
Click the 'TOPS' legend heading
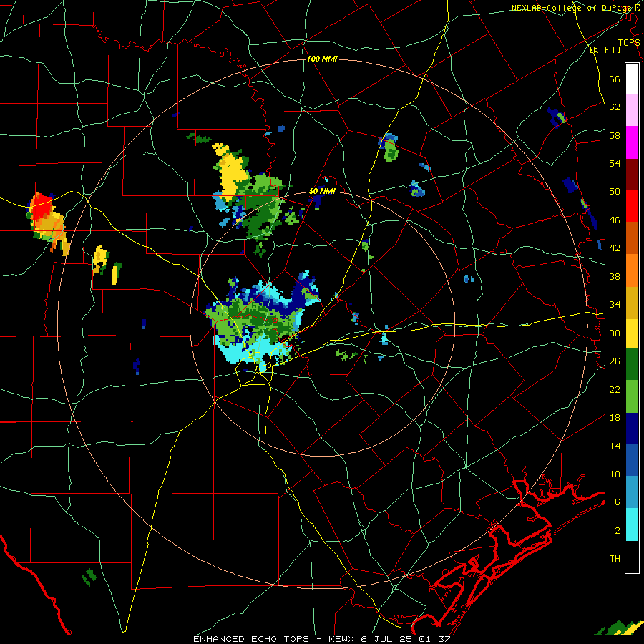tap(629, 42)
